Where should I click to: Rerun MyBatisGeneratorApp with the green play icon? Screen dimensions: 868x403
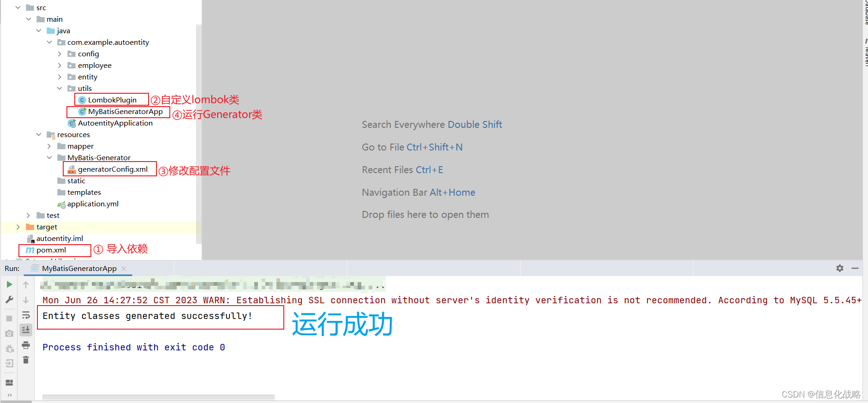point(9,284)
